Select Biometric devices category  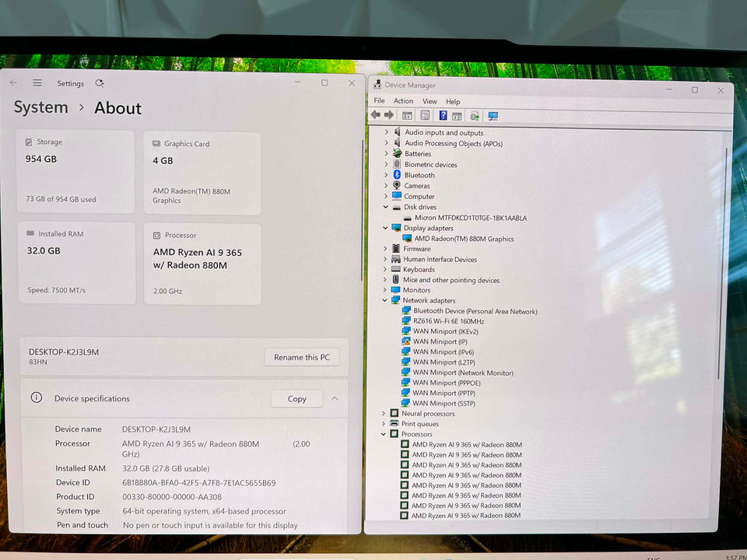point(430,164)
